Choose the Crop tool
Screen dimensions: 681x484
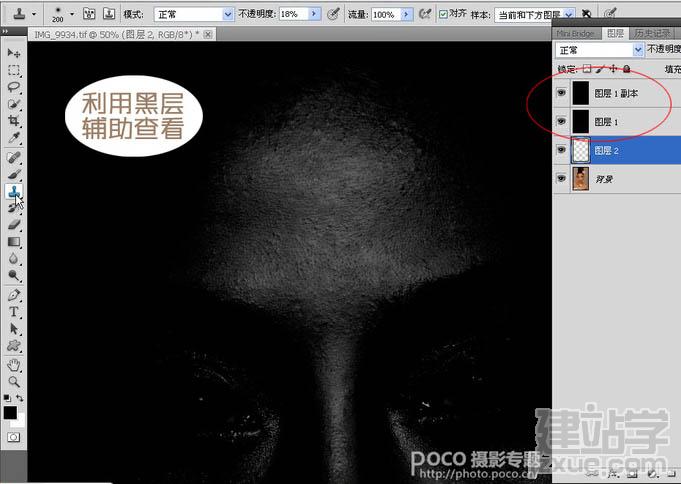point(13,121)
